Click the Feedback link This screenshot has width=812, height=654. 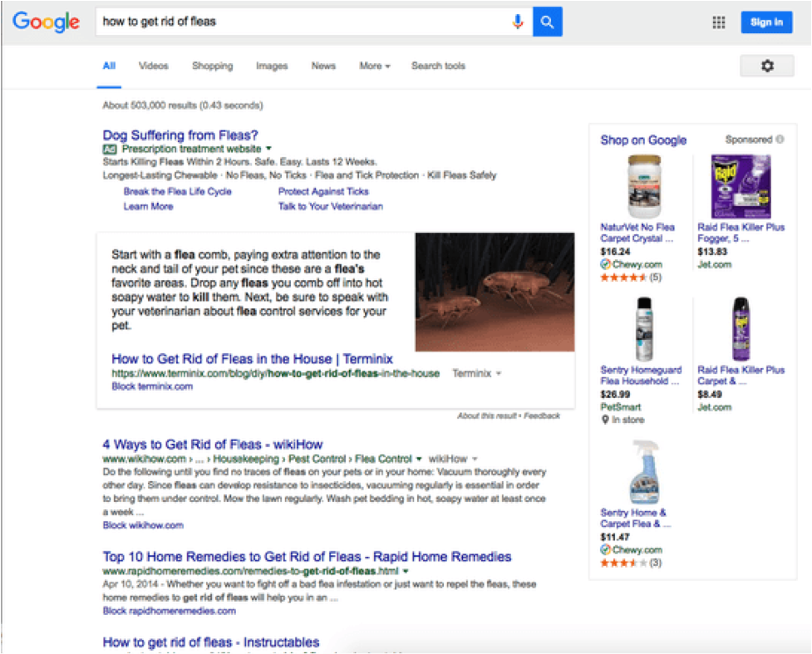(542, 416)
